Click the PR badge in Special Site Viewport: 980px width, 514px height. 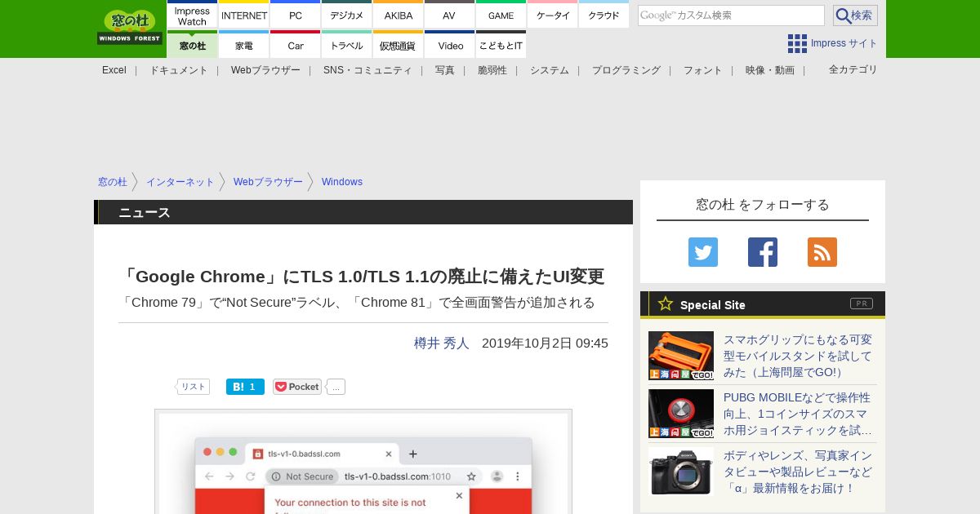pos(862,304)
